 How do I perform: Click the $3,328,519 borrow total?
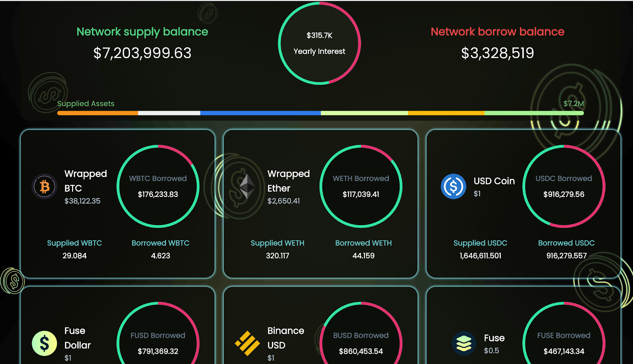click(498, 53)
